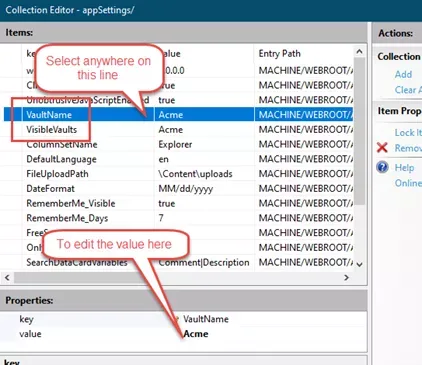422x365 pixels.
Task: Click the horizontal scroll left arrow
Action: [x=7, y=277]
